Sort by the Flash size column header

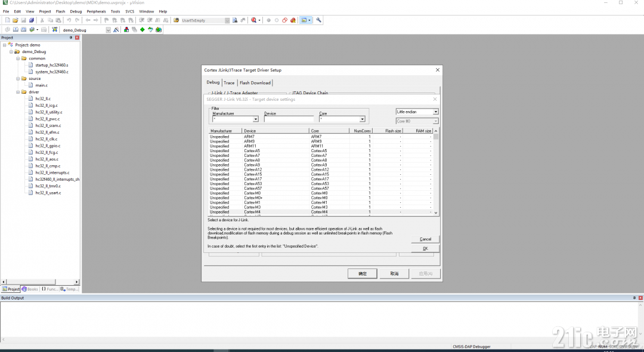coord(388,131)
